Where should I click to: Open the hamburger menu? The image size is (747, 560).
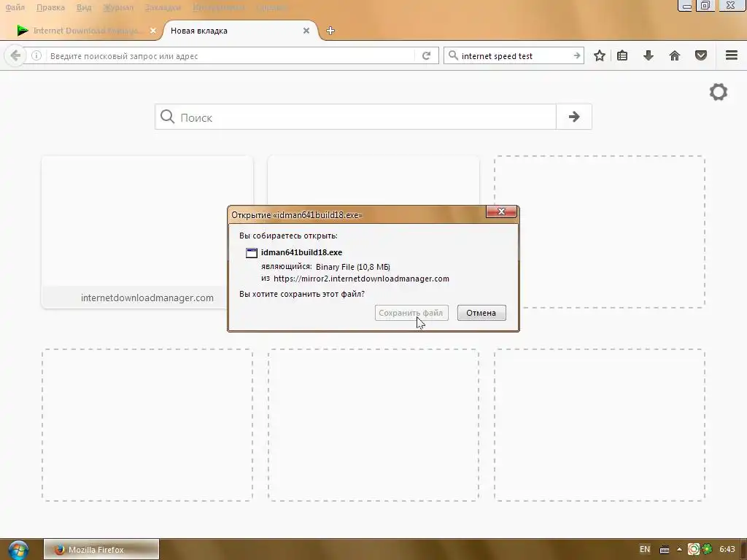(x=732, y=55)
